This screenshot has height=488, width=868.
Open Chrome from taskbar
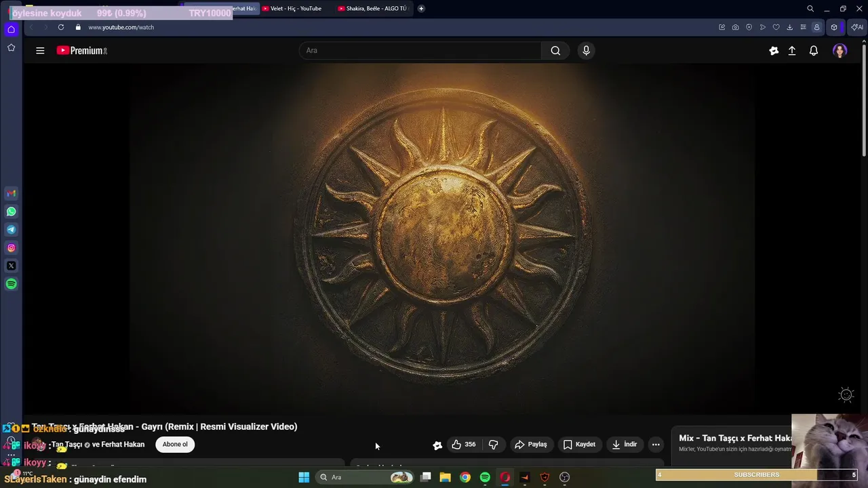tap(465, 477)
